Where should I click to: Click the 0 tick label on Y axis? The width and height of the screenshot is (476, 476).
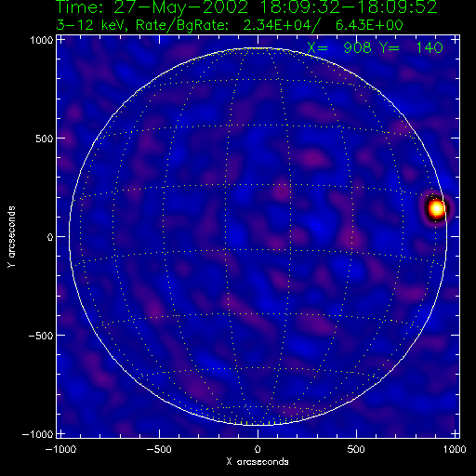(x=50, y=237)
